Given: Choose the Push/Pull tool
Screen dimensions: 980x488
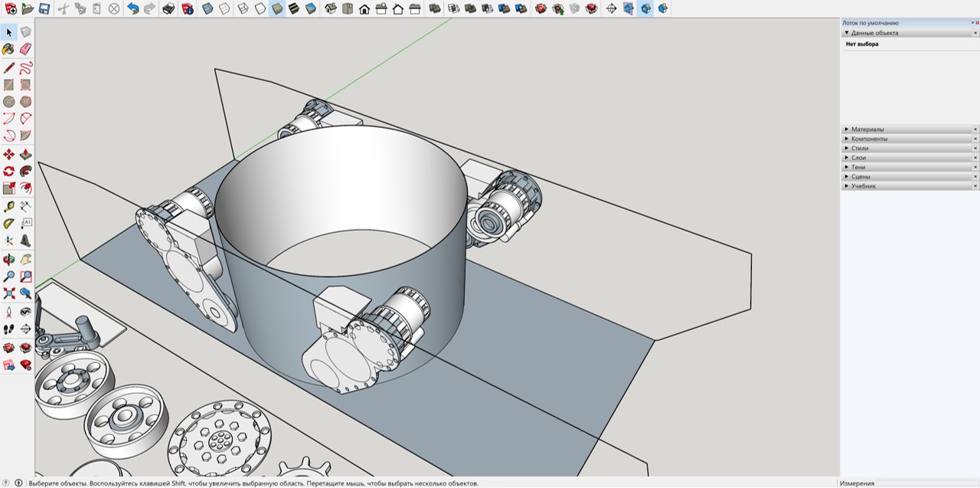Looking at the screenshot, I should pyautogui.click(x=25, y=155).
